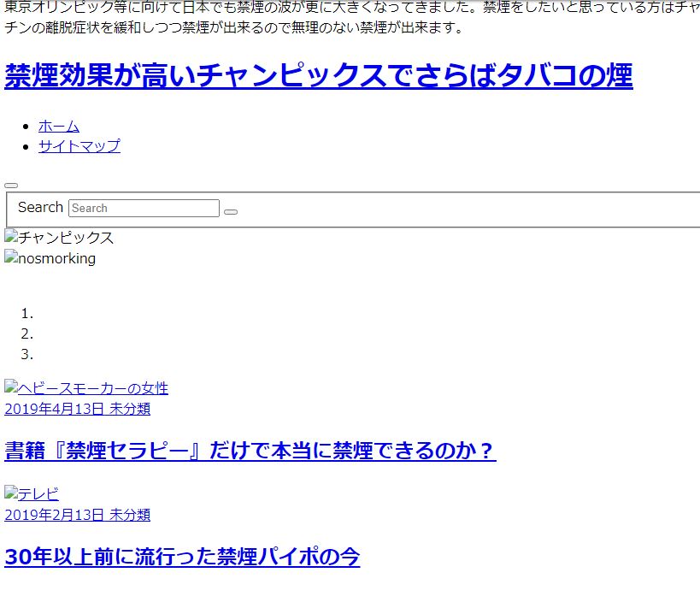Open the 30年以上前に流行った禁煙パイポの今 article

pyautogui.click(x=182, y=558)
